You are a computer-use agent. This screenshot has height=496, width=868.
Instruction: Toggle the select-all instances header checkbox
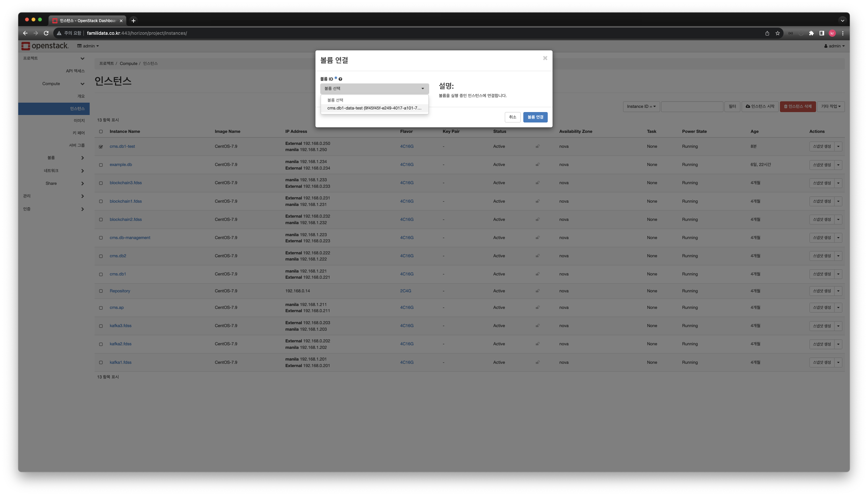point(101,132)
